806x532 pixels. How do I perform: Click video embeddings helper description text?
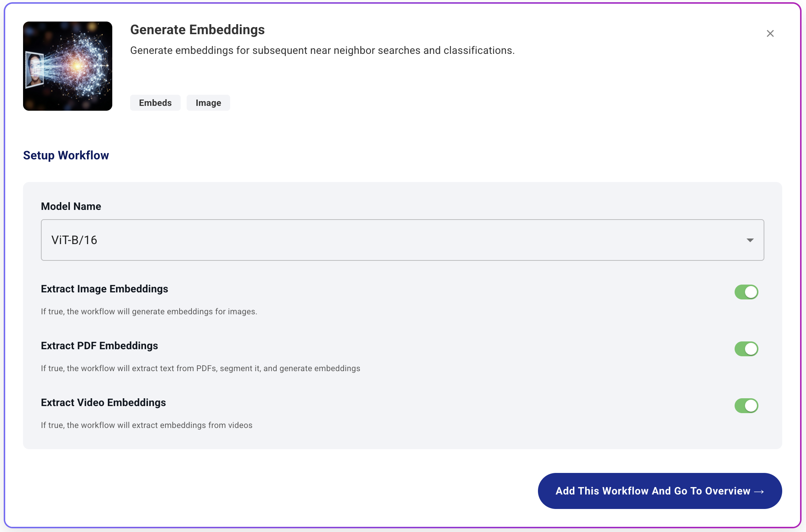click(146, 425)
